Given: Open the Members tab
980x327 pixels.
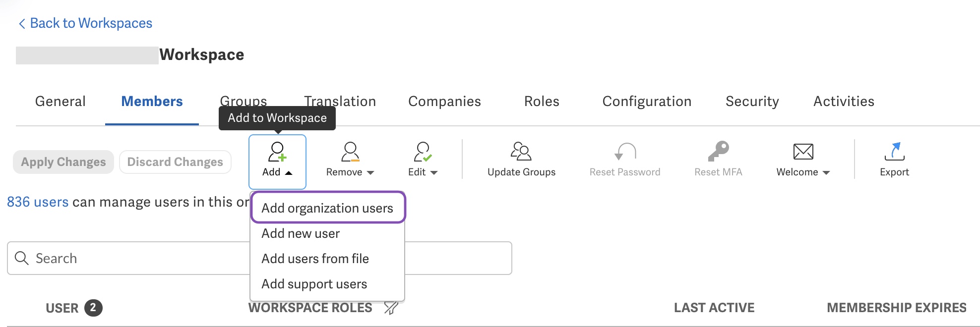Looking at the screenshot, I should click(152, 102).
